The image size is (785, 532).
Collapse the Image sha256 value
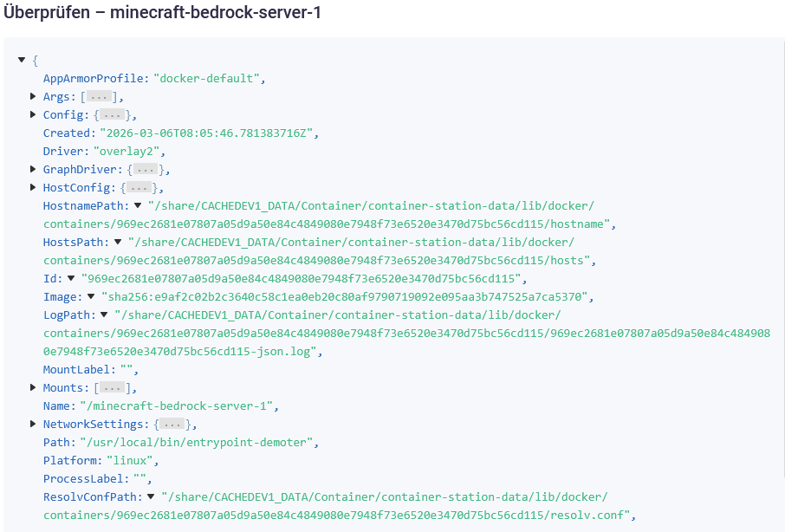pyautogui.click(x=90, y=296)
